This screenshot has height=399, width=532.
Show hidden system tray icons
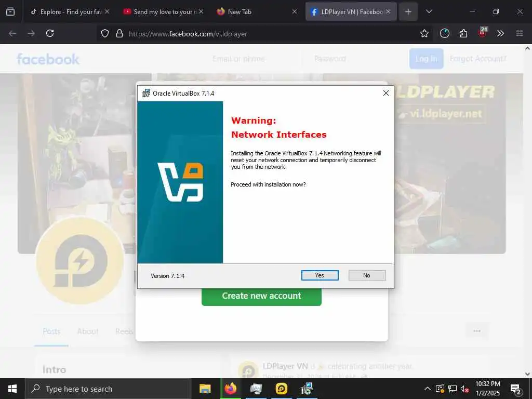[x=428, y=389]
